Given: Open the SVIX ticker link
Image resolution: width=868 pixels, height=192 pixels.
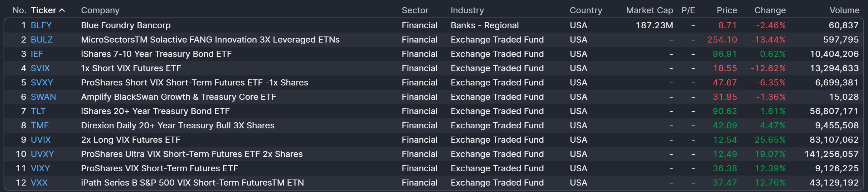Looking at the screenshot, I should click(40, 68).
